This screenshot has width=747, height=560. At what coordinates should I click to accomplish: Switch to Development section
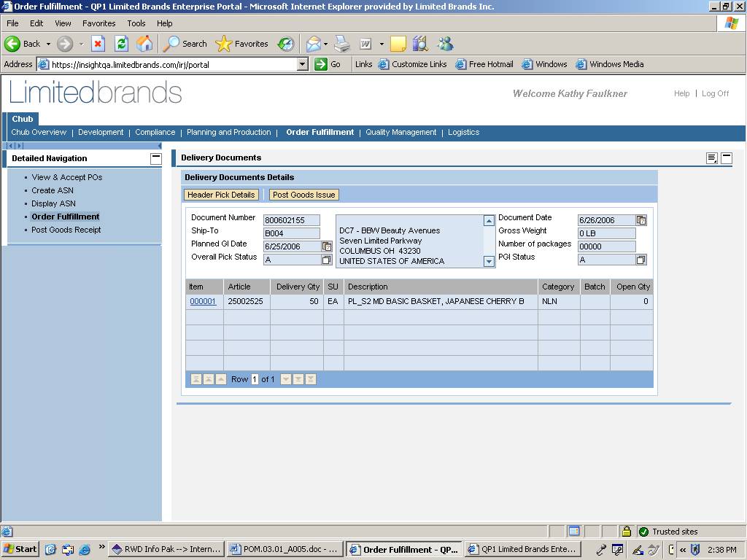[101, 133]
